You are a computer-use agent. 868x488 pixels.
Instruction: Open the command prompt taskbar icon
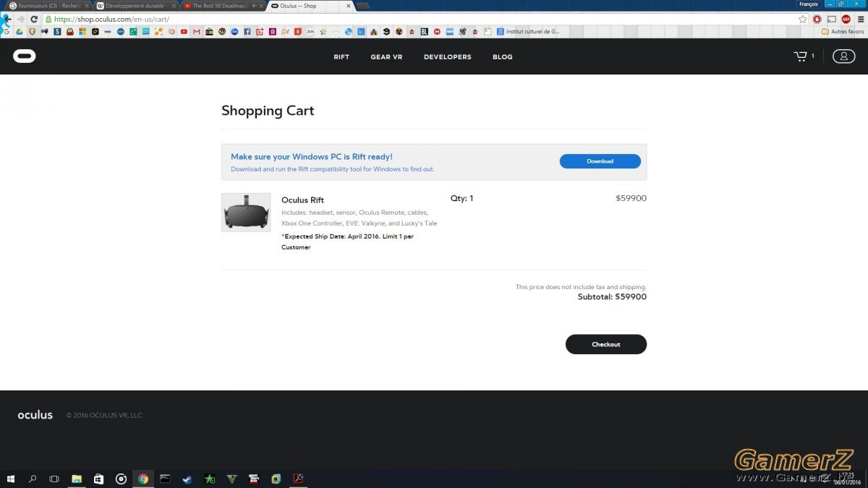coord(165,479)
